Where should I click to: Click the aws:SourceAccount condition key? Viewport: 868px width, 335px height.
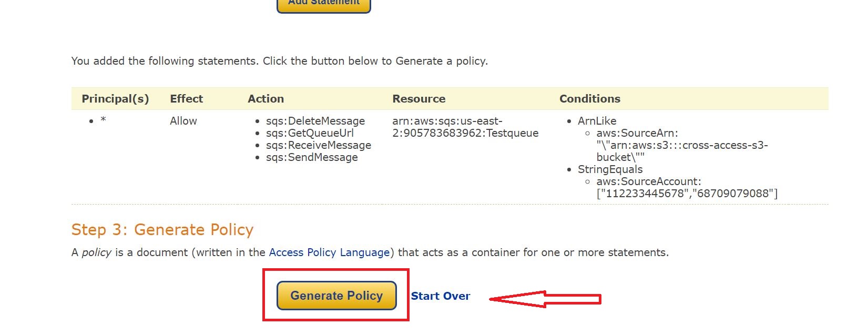coord(648,181)
